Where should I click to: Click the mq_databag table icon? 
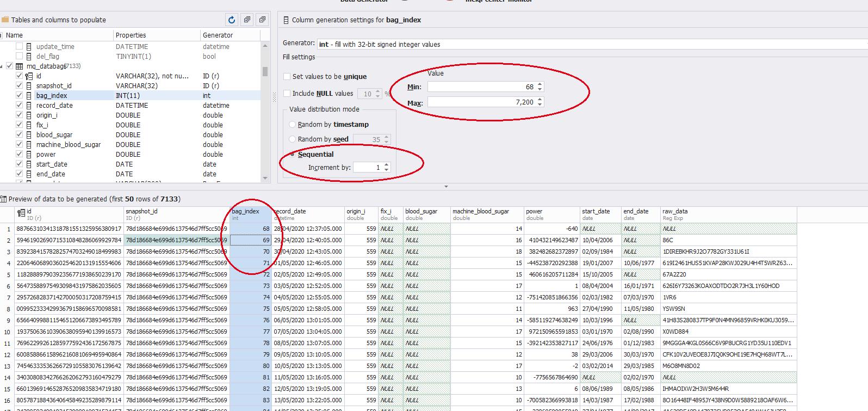point(19,66)
